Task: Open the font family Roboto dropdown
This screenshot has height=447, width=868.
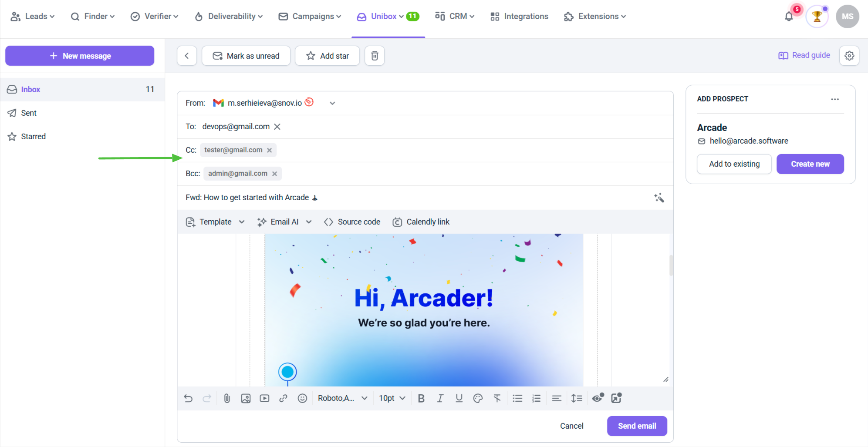Action: coord(343,398)
